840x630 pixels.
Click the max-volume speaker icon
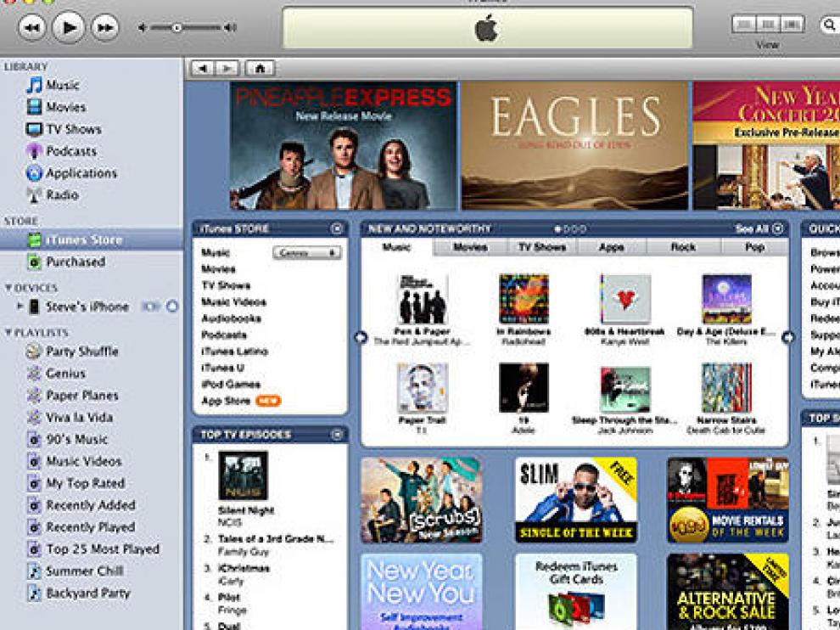230,27
